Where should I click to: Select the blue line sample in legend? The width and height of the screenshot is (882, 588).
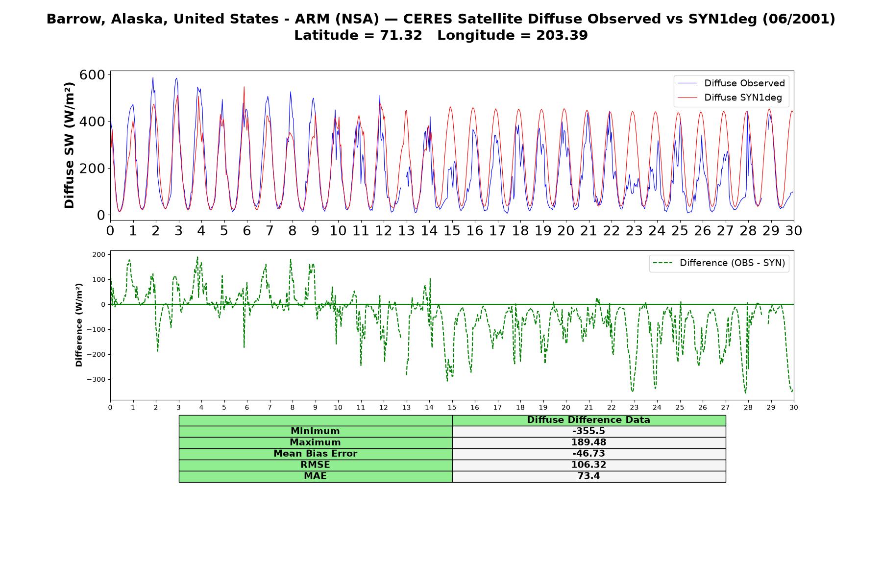point(687,83)
